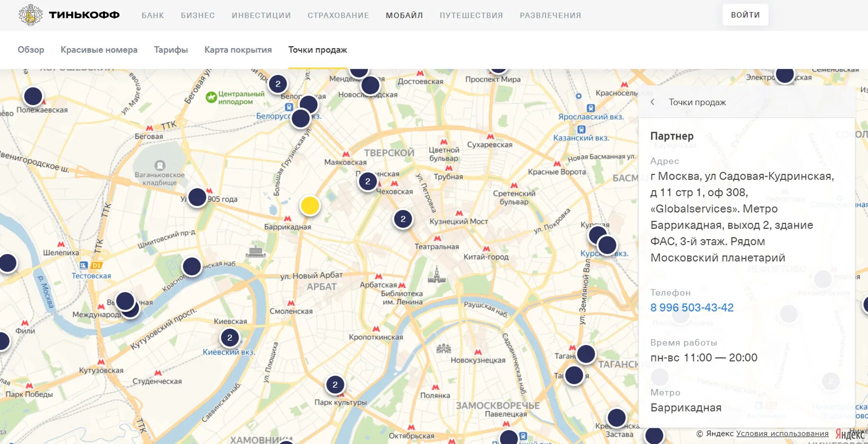Viewport: 868px width, 444px height.
Task: Switch to the Тарифы tab
Action: pyautogui.click(x=171, y=50)
